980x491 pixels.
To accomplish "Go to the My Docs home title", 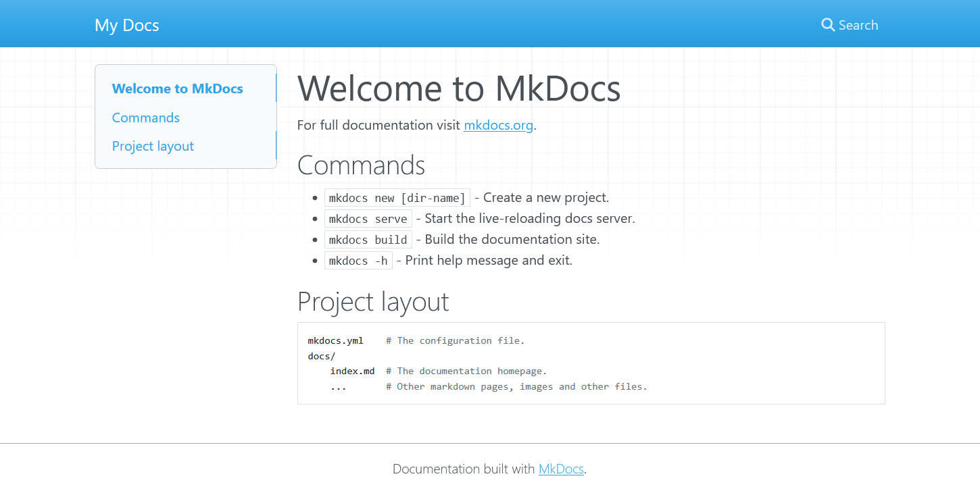I will 127,26.
